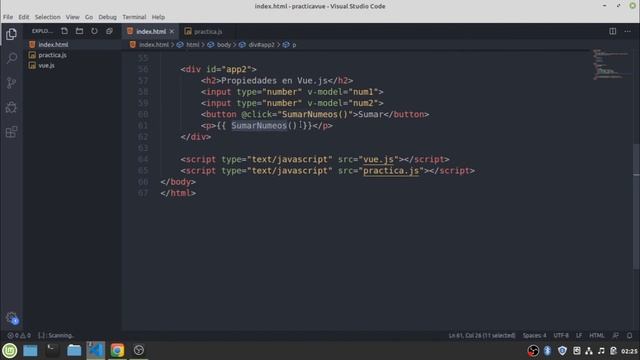Click the show desktop icon in taskbar
640x360 pixels.
30,351
